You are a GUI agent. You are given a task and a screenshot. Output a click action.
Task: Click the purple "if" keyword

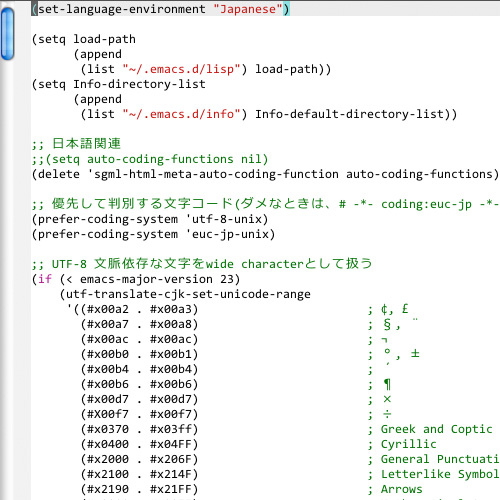[x=45, y=279]
